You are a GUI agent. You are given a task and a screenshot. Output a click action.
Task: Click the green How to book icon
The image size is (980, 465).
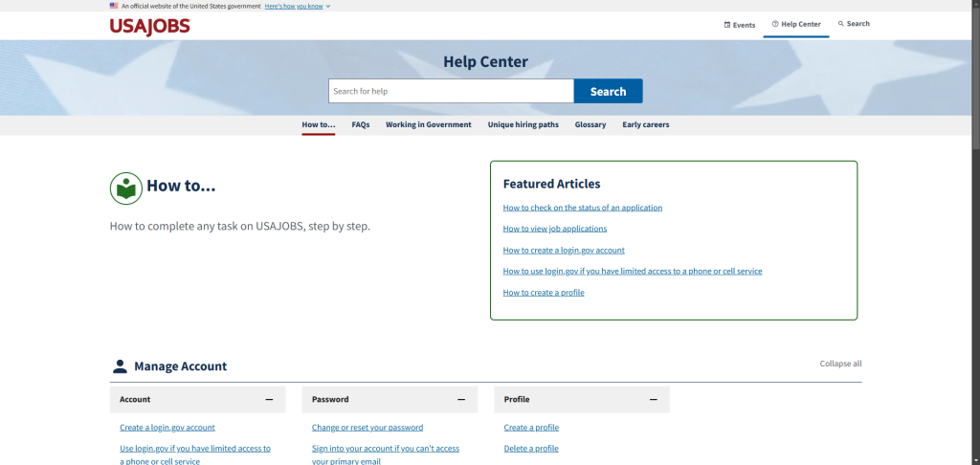126,188
